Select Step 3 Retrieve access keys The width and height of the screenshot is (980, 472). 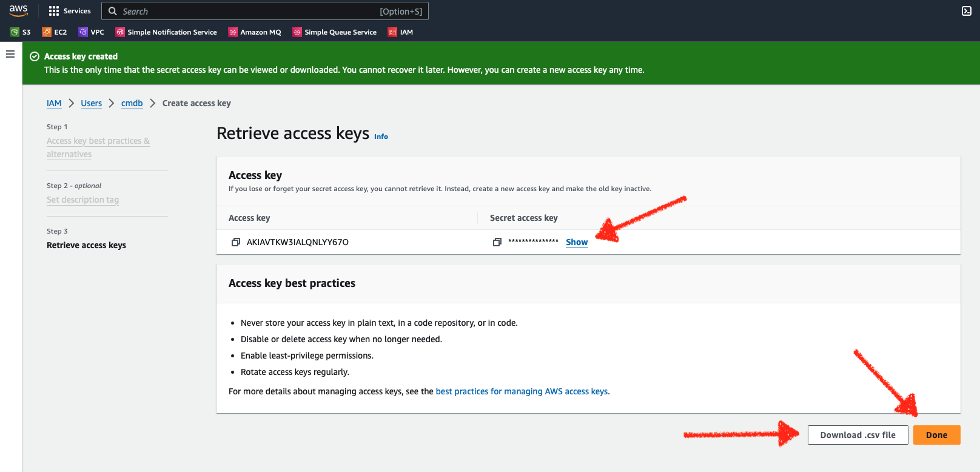(x=86, y=245)
